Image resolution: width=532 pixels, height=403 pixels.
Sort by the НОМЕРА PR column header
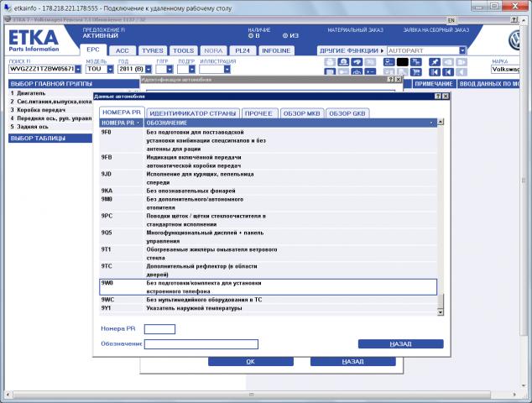121,123
